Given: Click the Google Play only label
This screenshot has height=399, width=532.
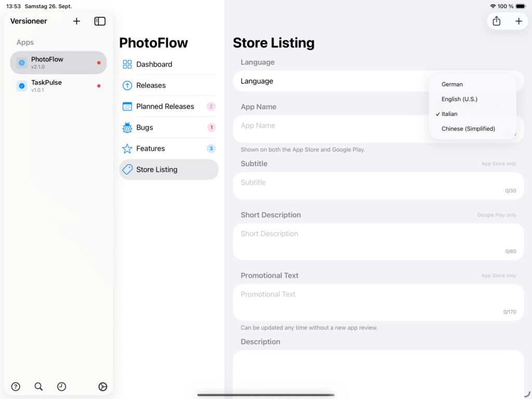Looking at the screenshot, I should point(496,215).
